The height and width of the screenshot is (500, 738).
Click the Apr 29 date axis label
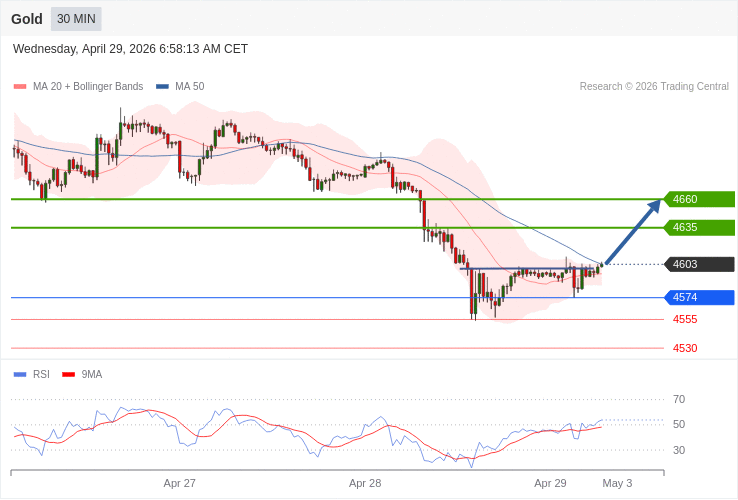(x=550, y=483)
